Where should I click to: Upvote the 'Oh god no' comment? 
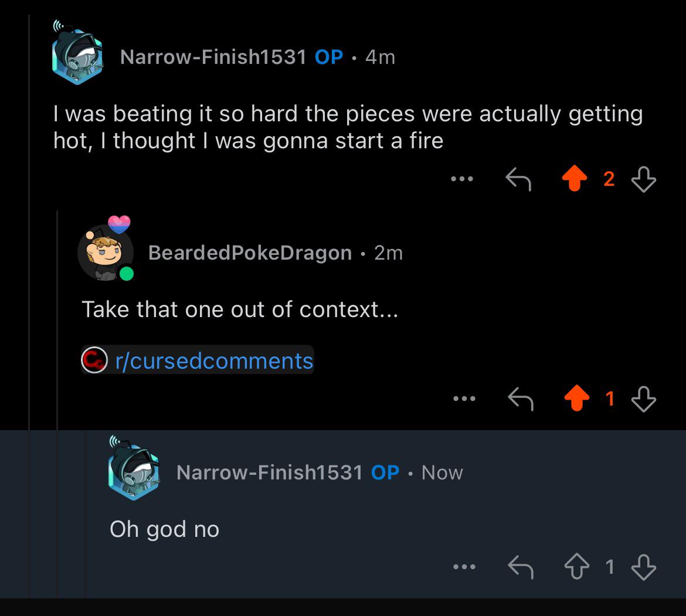coord(576,567)
